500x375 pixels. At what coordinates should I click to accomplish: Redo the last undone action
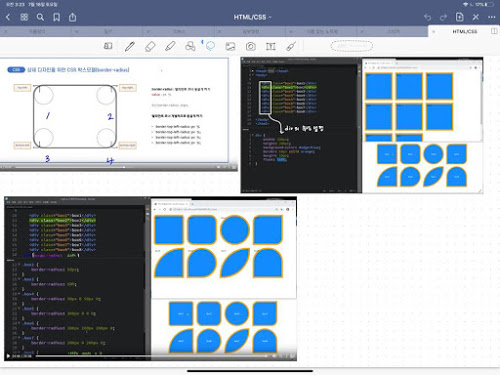pos(443,17)
